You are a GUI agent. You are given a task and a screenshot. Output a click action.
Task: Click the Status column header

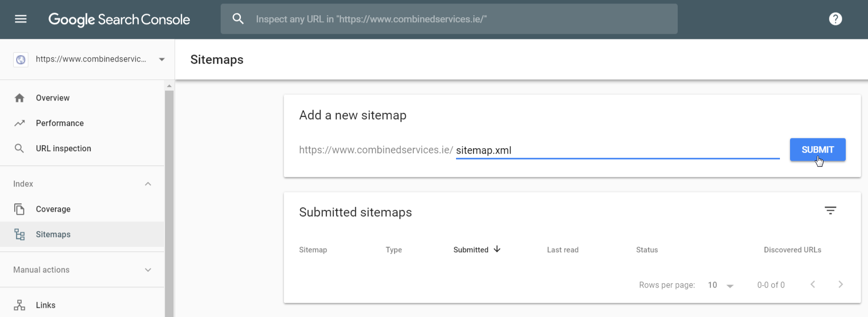pos(647,250)
